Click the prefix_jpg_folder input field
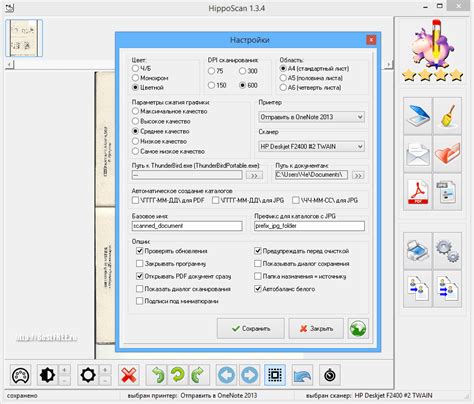The image size is (474, 404). pos(309,226)
